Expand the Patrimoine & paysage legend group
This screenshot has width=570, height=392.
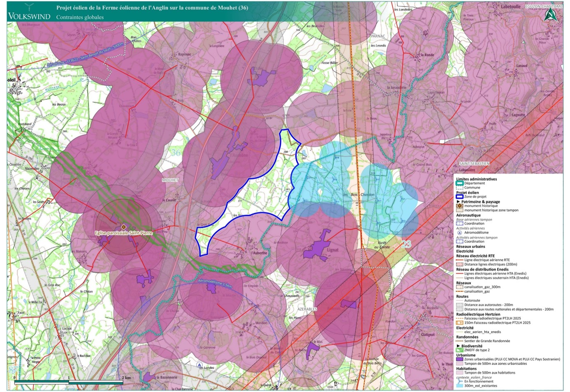click(458, 202)
